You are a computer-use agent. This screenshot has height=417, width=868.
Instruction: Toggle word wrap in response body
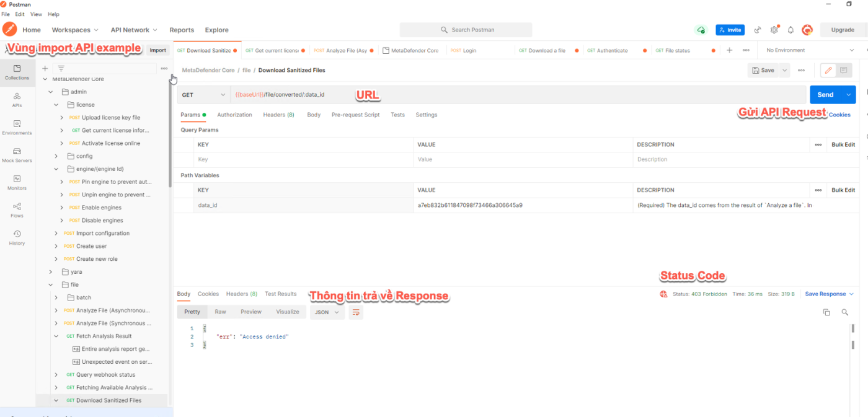pyautogui.click(x=356, y=312)
